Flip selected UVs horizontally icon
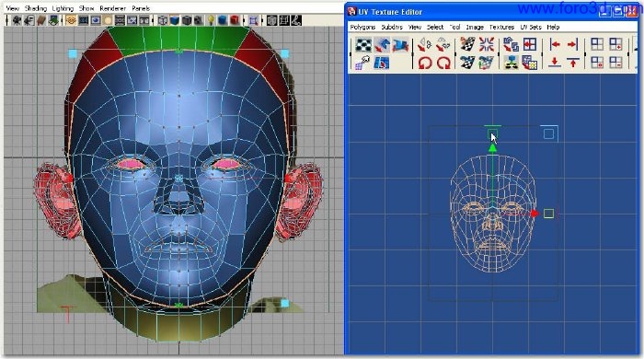Viewport: 644px width, 359px height. coord(425,44)
